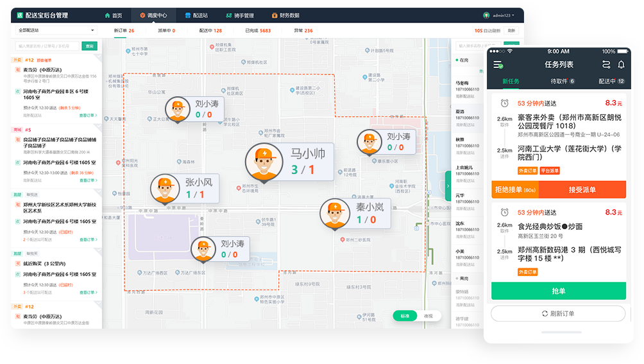Screen dimensions: 644x364
Task: Click rider marker 秦小岚 on the map
Action: (335, 214)
